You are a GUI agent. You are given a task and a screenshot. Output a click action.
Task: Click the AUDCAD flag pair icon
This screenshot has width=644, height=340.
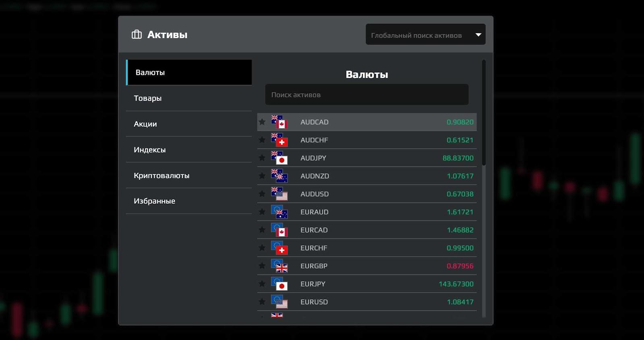click(x=279, y=122)
